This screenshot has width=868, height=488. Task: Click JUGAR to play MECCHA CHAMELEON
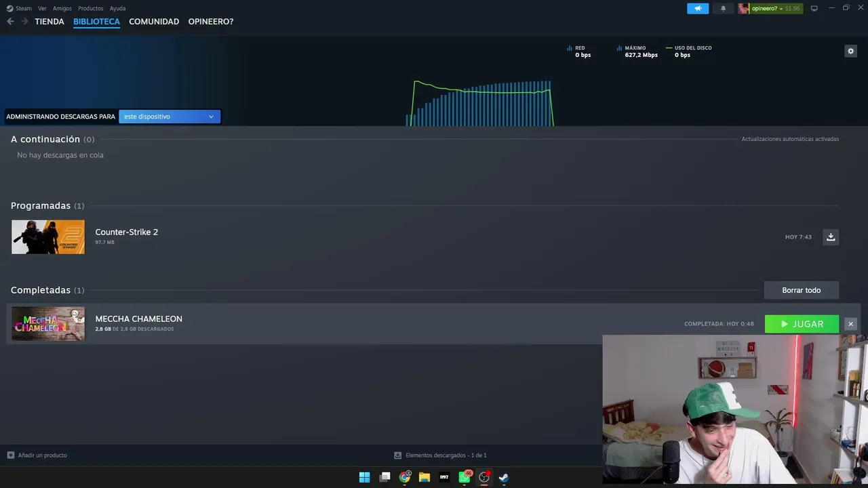[802, 324]
